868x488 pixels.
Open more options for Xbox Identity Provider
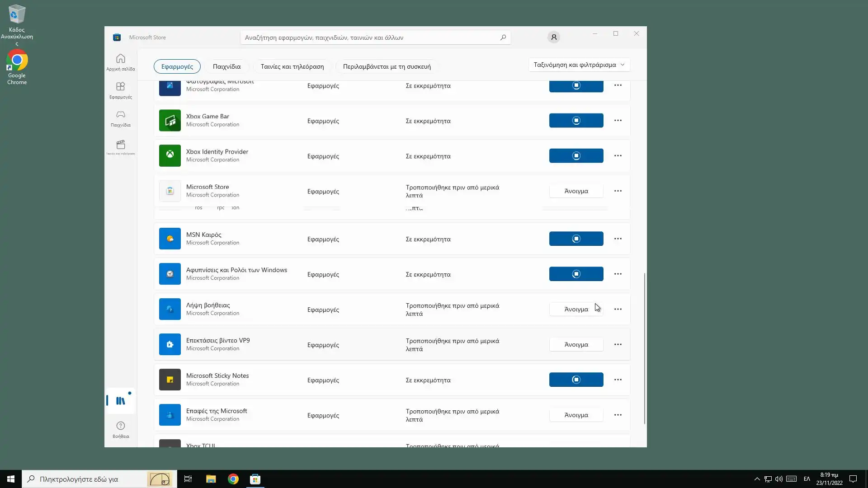click(x=618, y=156)
